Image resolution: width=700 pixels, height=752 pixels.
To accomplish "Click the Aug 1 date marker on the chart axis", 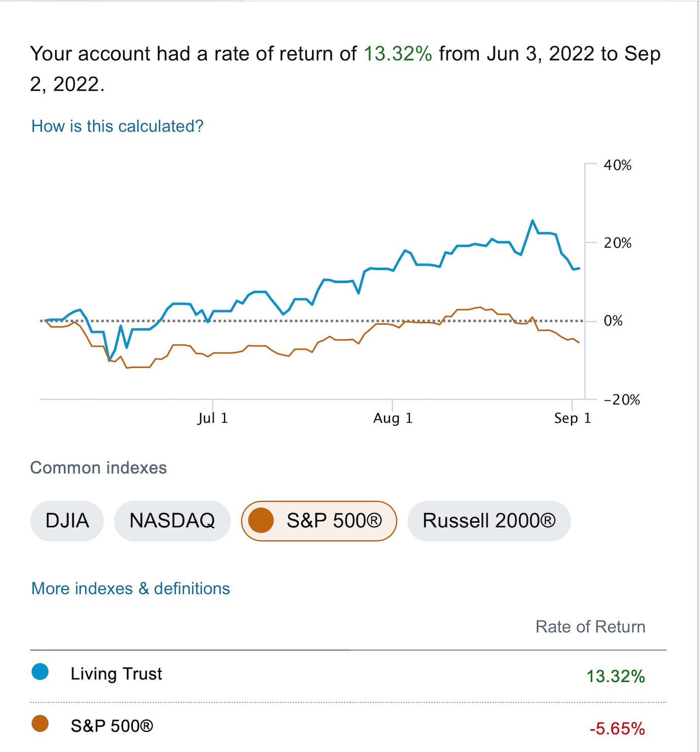I will click(393, 418).
